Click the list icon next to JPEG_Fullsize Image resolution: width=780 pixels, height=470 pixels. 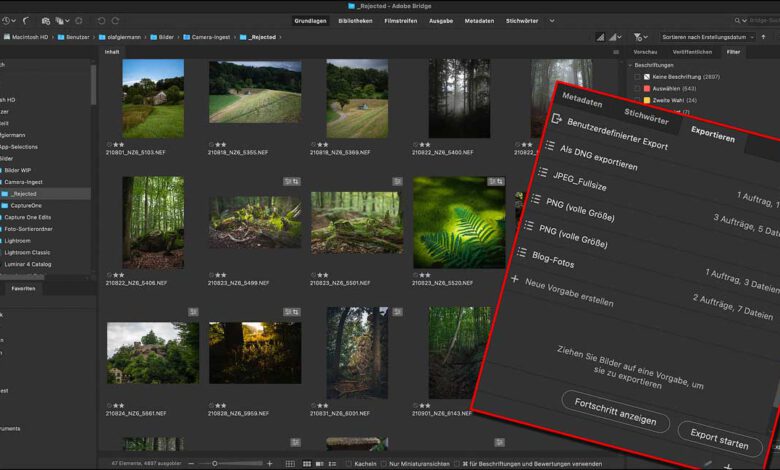click(541, 172)
